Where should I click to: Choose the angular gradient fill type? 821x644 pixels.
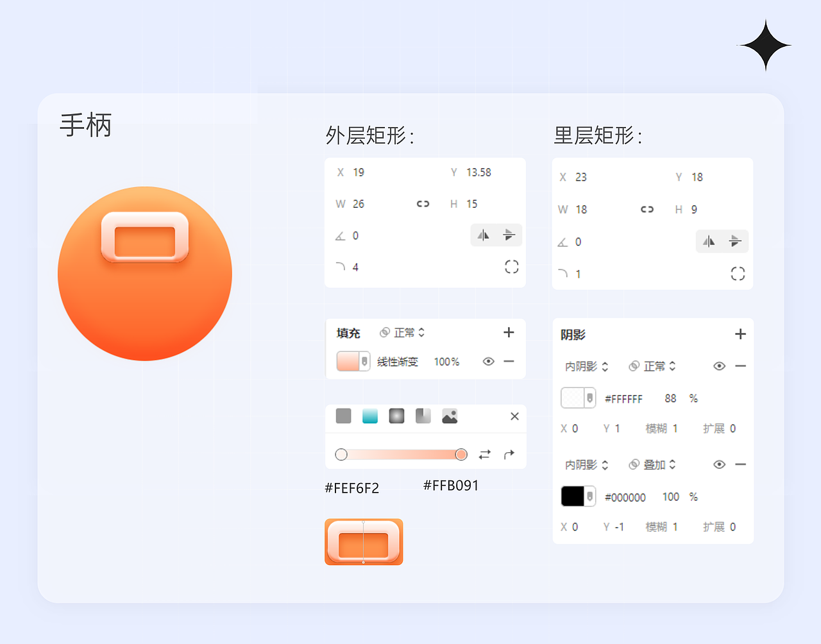pos(422,416)
